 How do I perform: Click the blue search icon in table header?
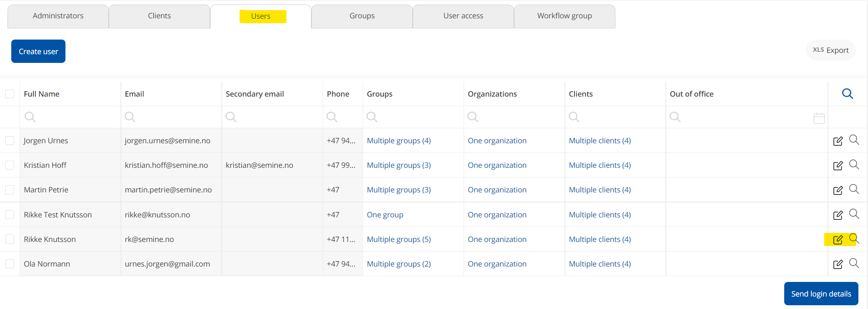pyautogui.click(x=847, y=94)
